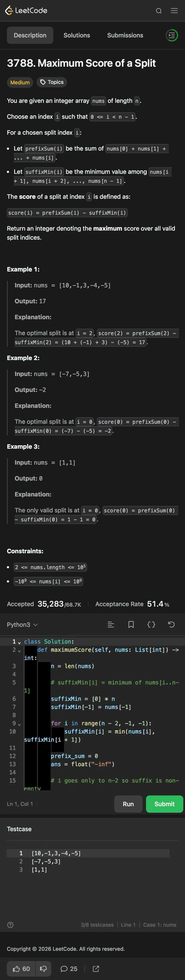Switch to the Submissions tab

pos(125,35)
